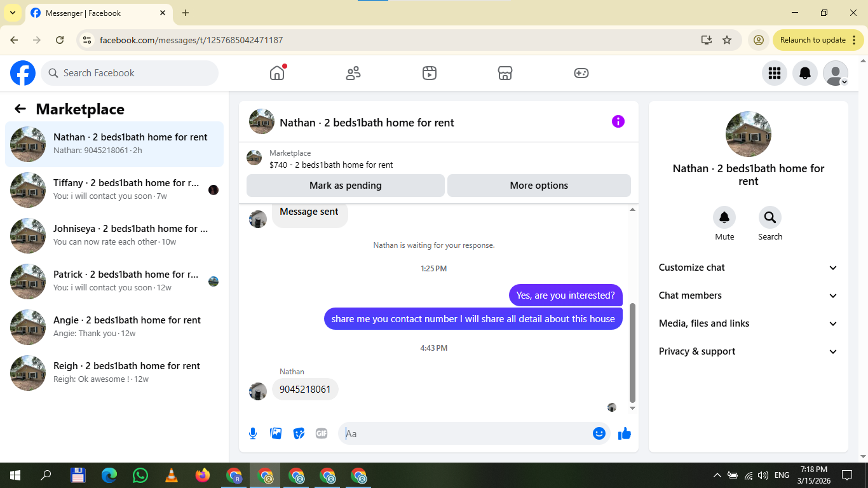Open the listing profile picture in right panel
This screenshot has width=868, height=488.
[x=749, y=134]
